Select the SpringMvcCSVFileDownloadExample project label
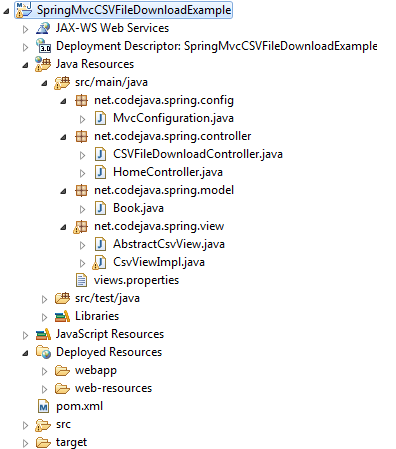 coord(134,10)
